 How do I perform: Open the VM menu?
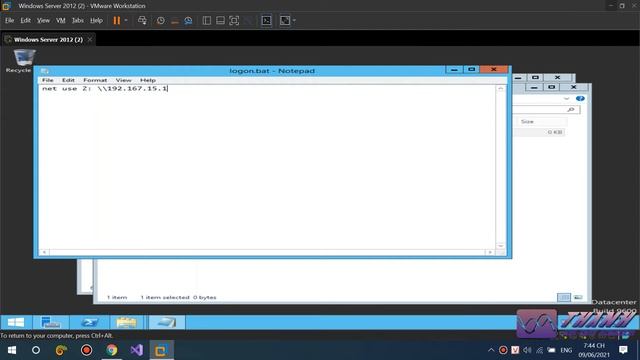coord(61,20)
